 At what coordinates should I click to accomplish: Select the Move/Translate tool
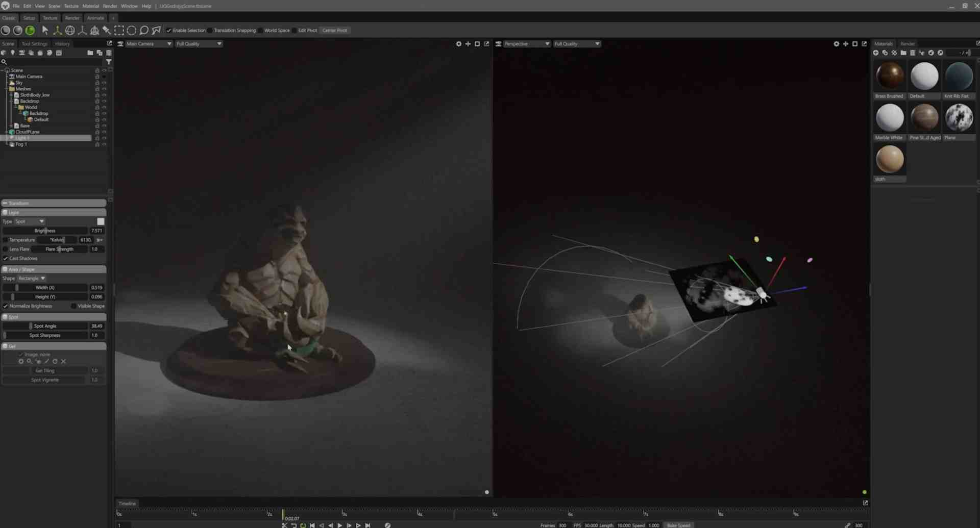tap(57, 30)
